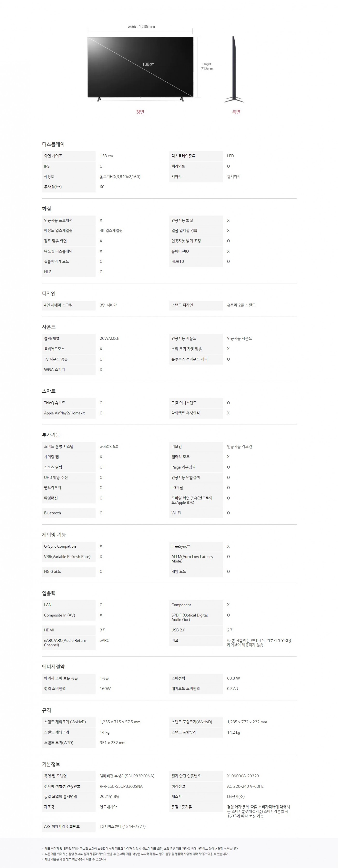Viewport: 338px width, 868px height.
Task: Click the XL090008-20323 safety certification number
Action: [x=243, y=776]
